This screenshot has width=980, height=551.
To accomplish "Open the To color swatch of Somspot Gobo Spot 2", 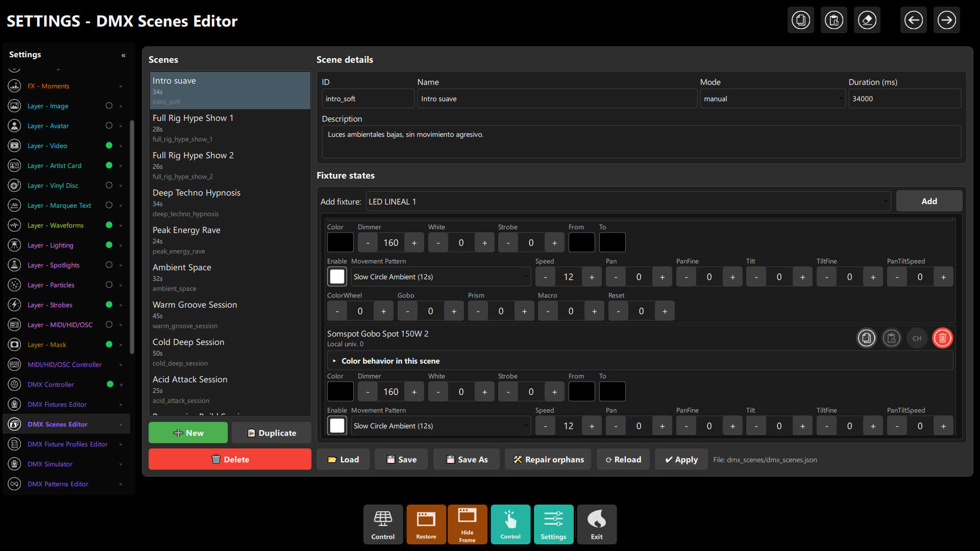I will tap(612, 391).
